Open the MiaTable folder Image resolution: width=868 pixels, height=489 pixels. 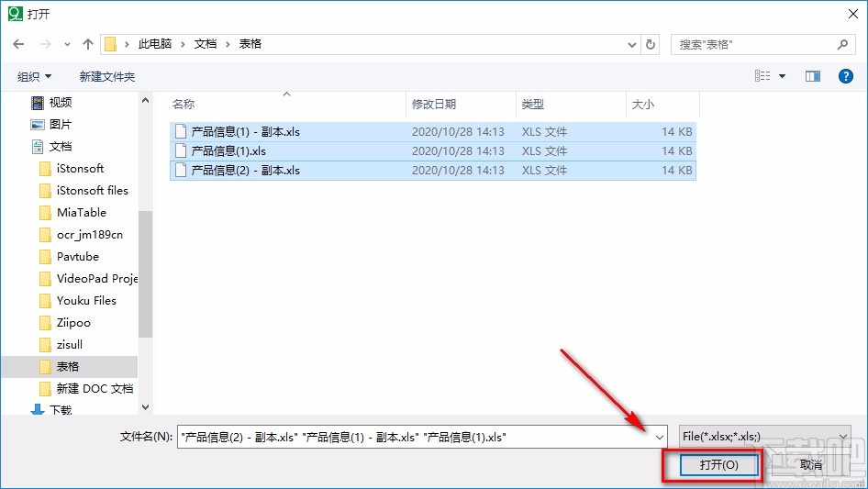click(x=81, y=213)
